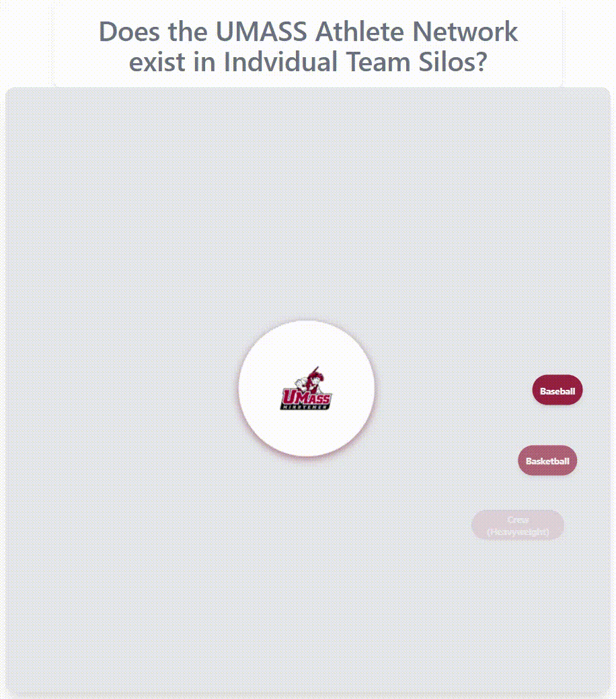
Task: Select the word Silos in the title
Action: 445,63
